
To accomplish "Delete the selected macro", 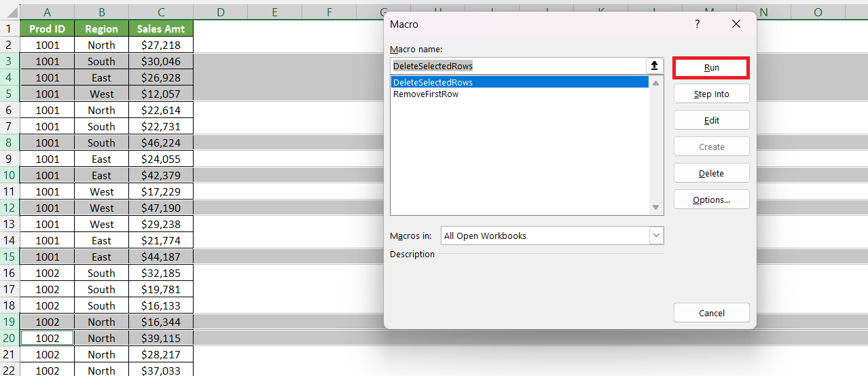I will click(x=711, y=173).
